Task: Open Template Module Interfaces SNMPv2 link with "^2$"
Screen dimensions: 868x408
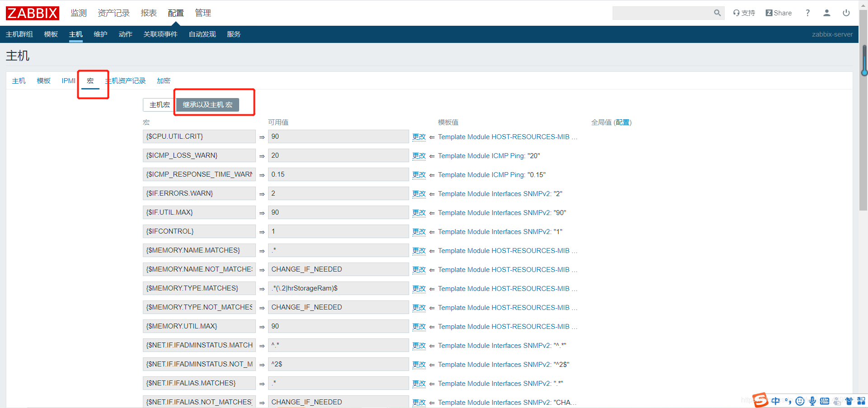Action: pos(494,365)
